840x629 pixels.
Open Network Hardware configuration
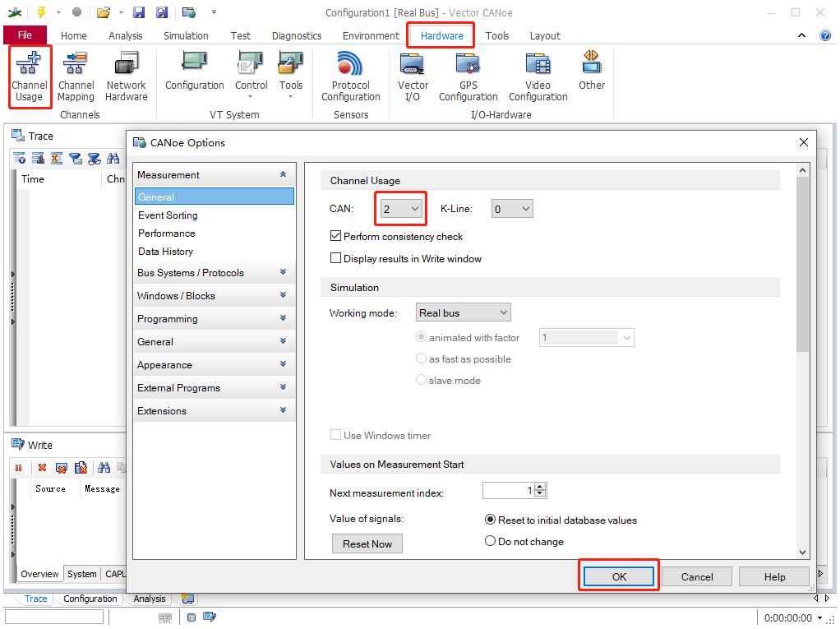(126, 76)
